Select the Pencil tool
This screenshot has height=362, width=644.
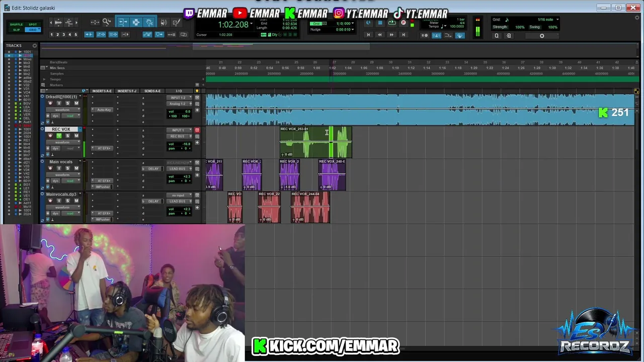(176, 22)
